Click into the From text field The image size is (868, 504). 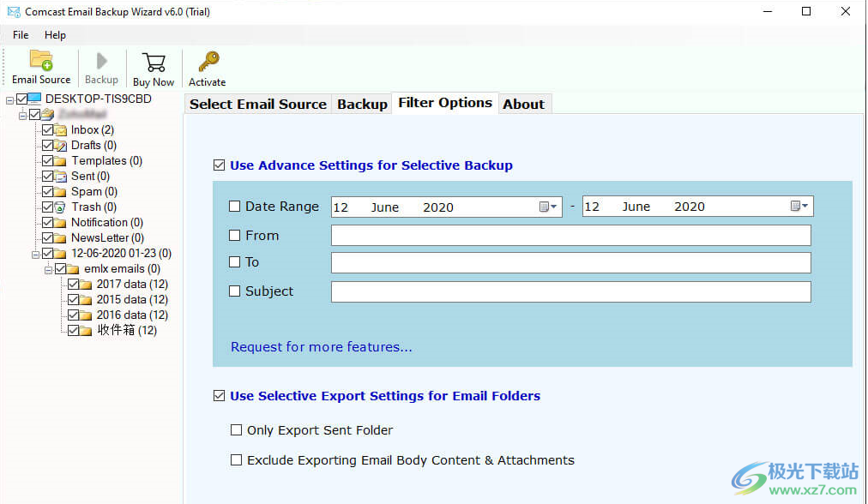(x=570, y=235)
